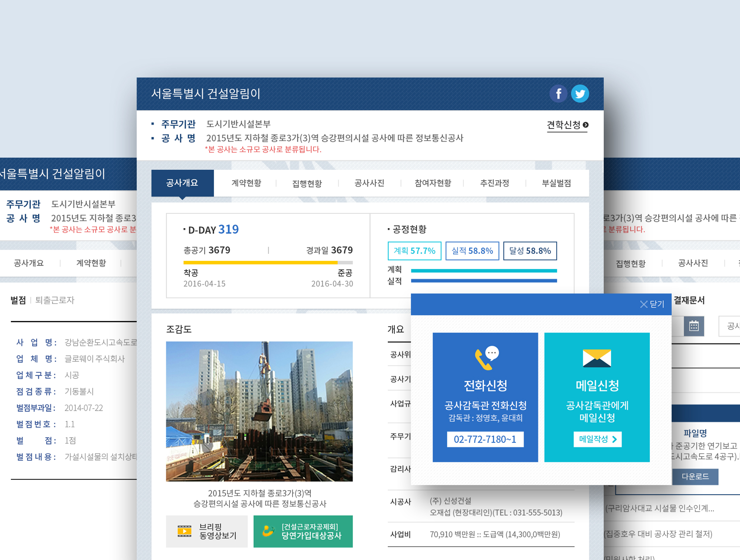Click 준공 date 2016-04-30
This screenshot has height=560, width=740.
pyautogui.click(x=332, y=284)
